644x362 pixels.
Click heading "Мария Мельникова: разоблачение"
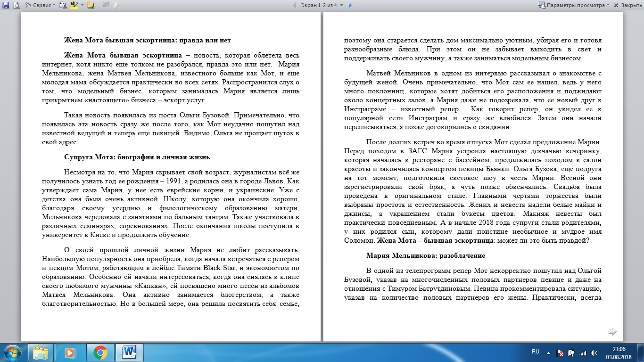[426, 255]
